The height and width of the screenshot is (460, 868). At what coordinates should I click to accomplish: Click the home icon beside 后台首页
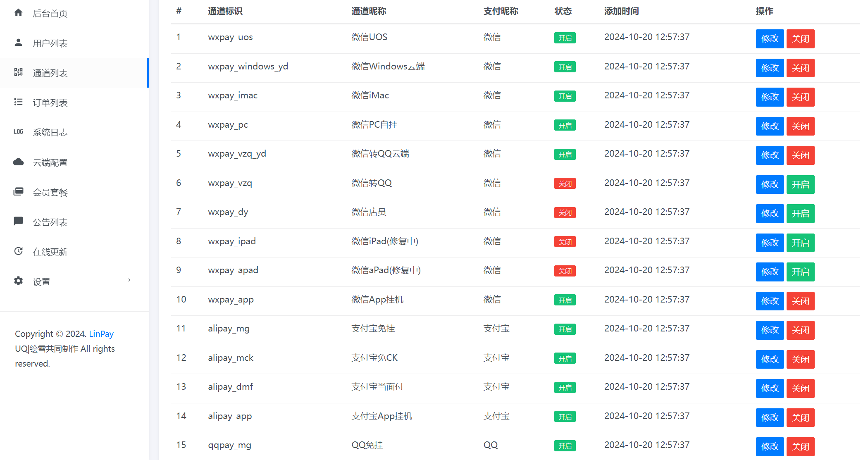coord(18,13)
